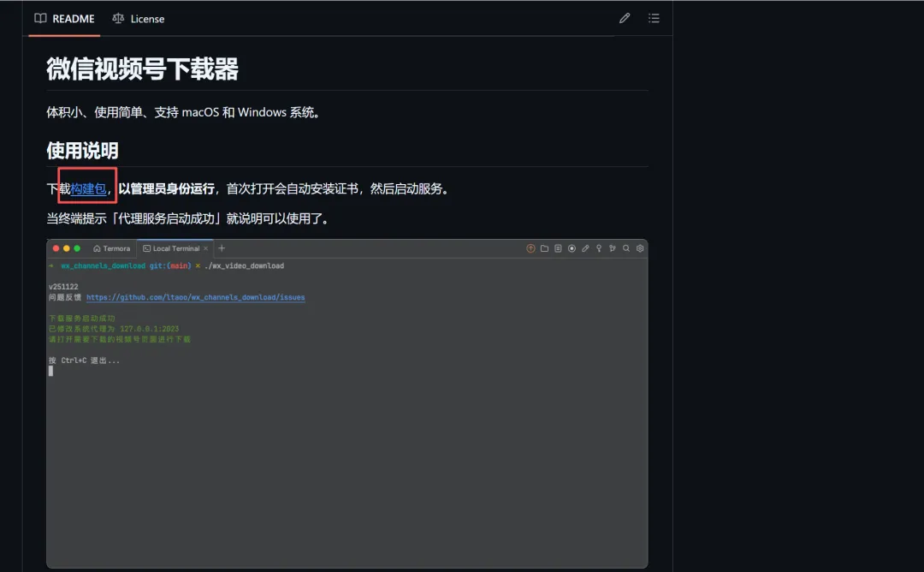This screenshot has width=924, height=572.
Task: Click the bold text 以管理员身份运行
Action: coord(166,188)
